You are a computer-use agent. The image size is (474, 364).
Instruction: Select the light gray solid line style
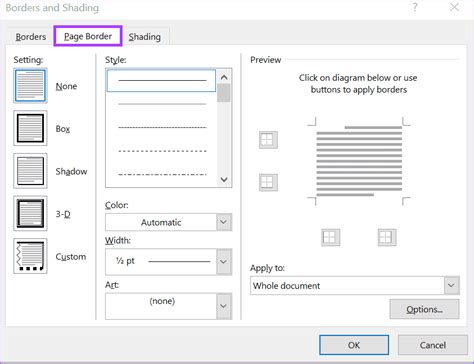(x=162, y=104)
